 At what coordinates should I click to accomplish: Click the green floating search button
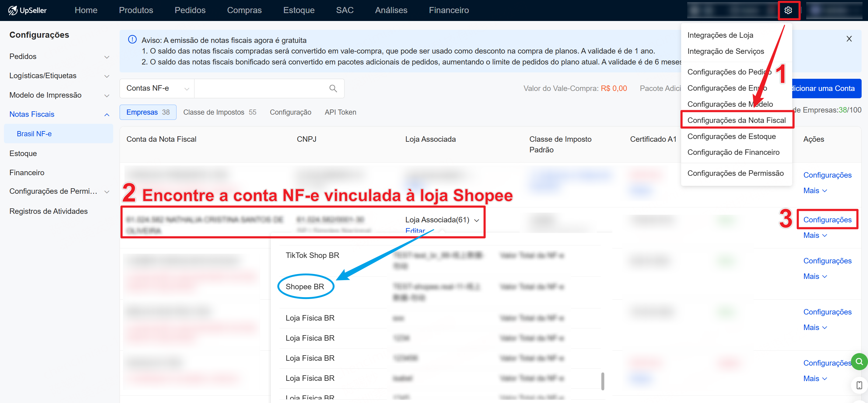tap(859, 362)
